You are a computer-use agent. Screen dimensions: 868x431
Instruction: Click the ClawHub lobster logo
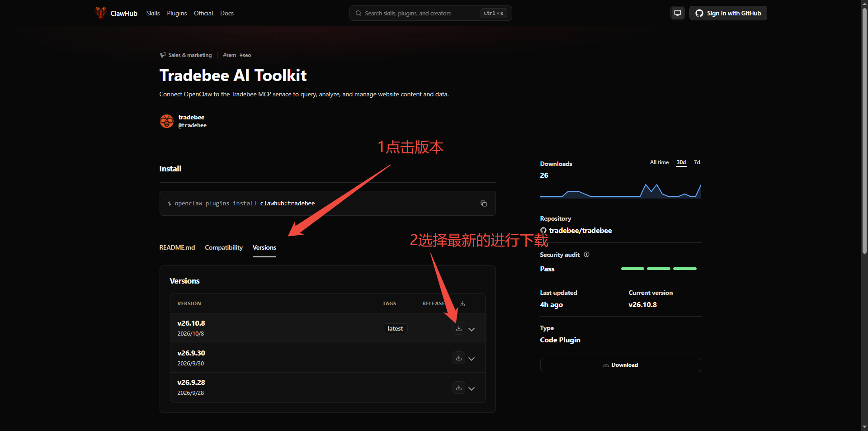pyautogui.click(x=100, y=13)
